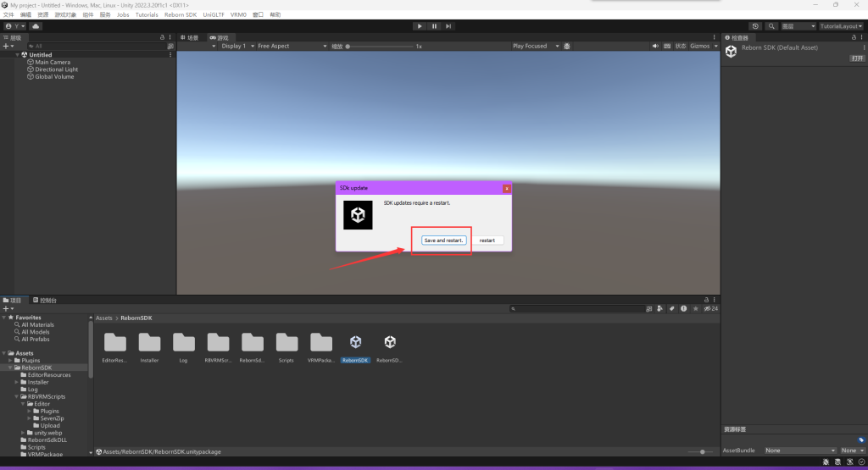Click the Step frame button
Viewport: 868px width, 470px height.
click(448, 26)
